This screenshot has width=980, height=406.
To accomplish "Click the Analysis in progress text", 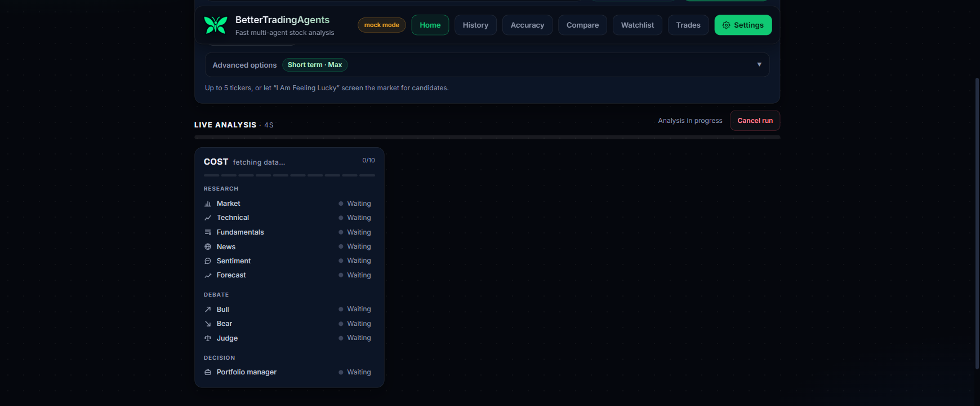I will point(691,121).
